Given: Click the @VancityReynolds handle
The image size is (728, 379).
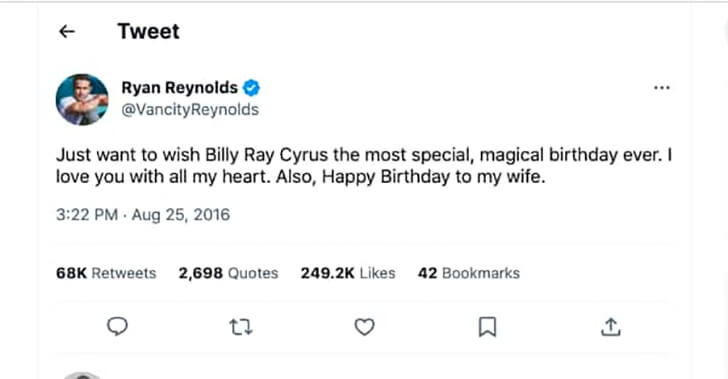Looking at the screenshot, I should click(x=190, y=110).
